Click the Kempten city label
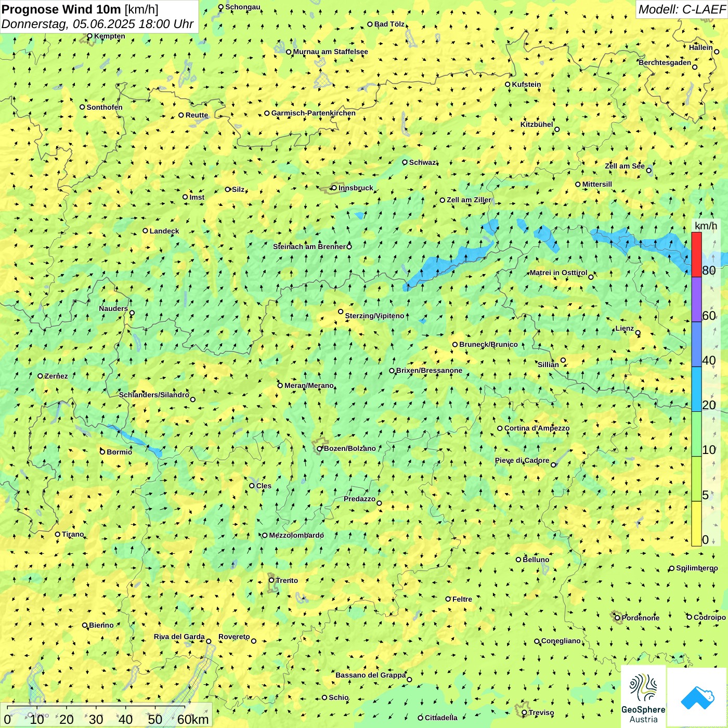Viewport: 728px width, 728px height. pos(110,36)
